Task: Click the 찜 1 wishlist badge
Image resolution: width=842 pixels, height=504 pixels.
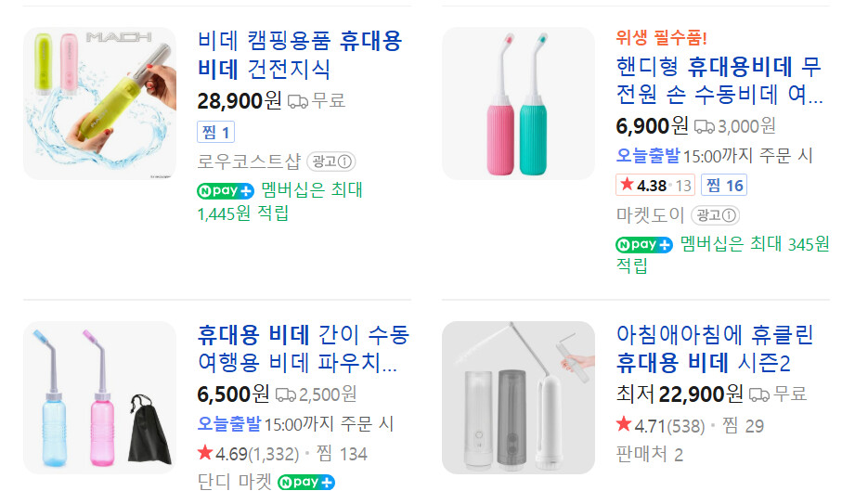Action: (214, 132)
